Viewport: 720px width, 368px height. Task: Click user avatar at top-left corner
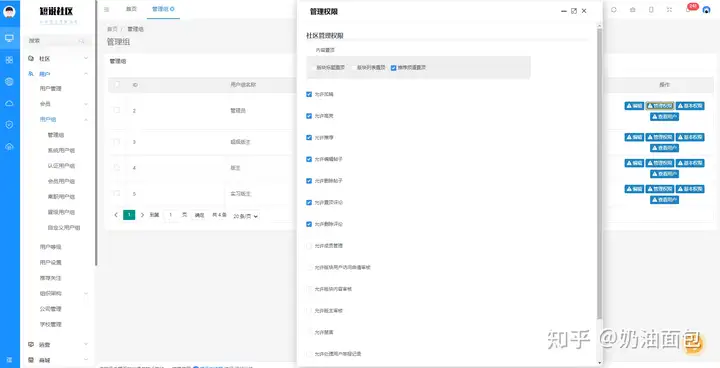pos(9,11)
